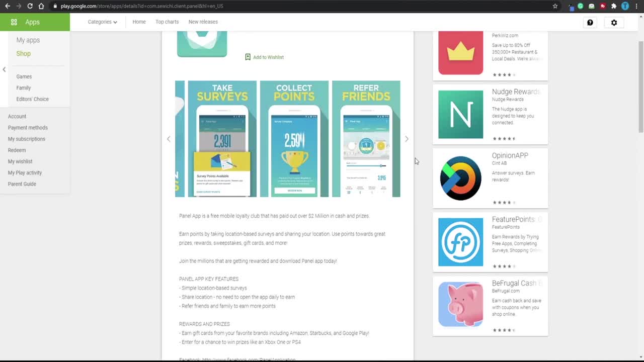Open the New releases tab

click(x=203, y=22)
